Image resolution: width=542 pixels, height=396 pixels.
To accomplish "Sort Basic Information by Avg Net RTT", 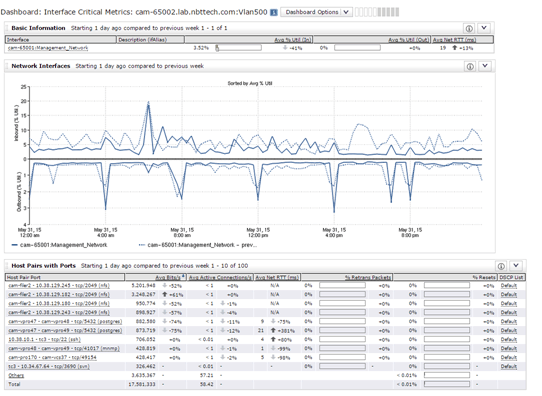I will (x=454, y=40).
